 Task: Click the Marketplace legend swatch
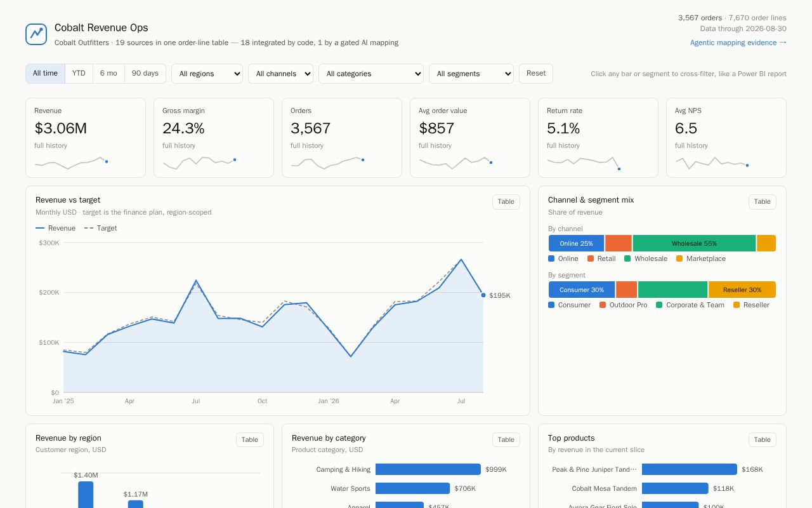tap(679, 258)
